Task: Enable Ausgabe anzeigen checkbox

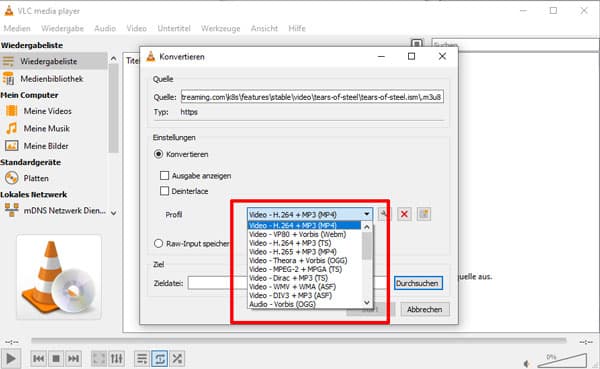Action: point(164,176)
